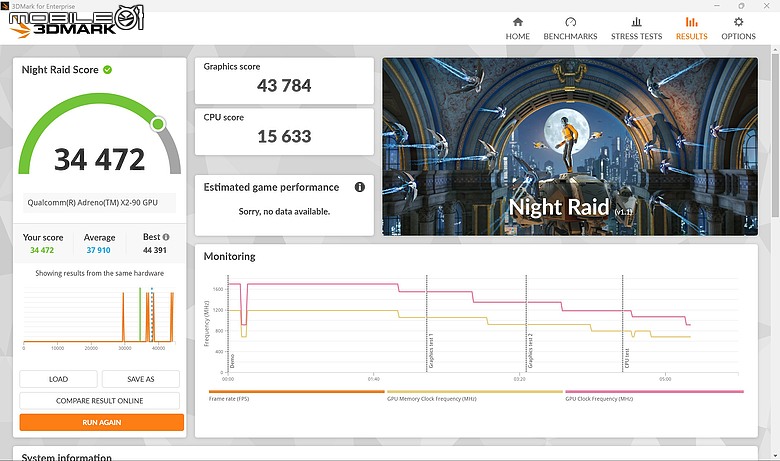Click the green slider knob on score gauge
The image size is (780, 461).
pyautogui.click(x=158, y=124)
